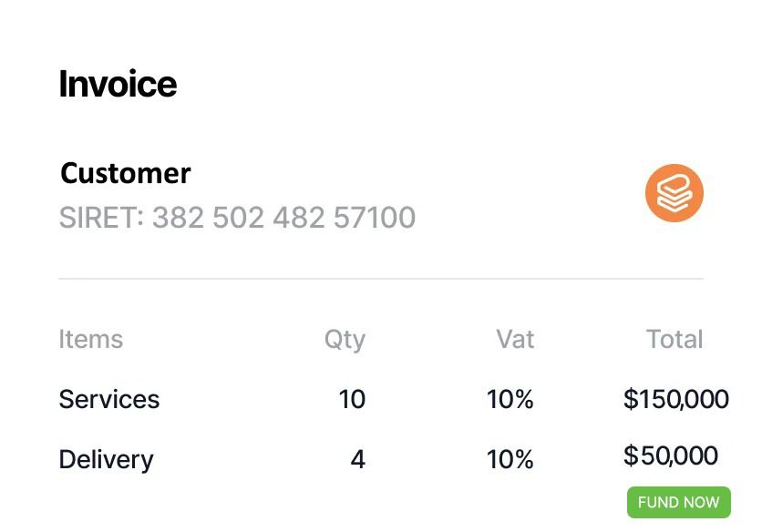This screenshot has height=532, width=762.
Task: Click the Customer label
Action: (126, 173)
